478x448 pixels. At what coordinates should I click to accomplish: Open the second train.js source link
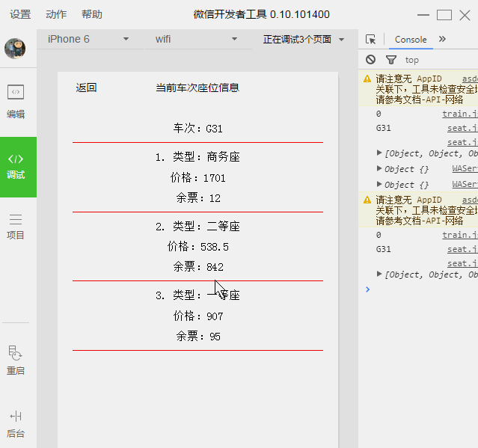(460, 235)
